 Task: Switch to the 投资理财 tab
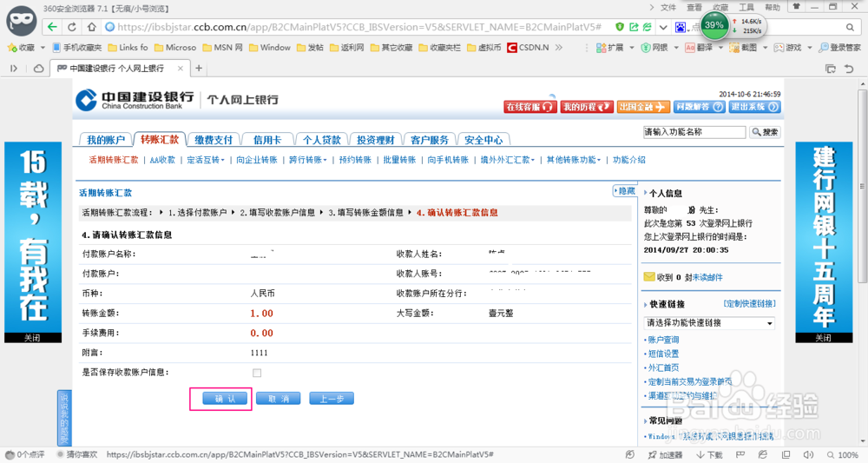tap(375, 140)
